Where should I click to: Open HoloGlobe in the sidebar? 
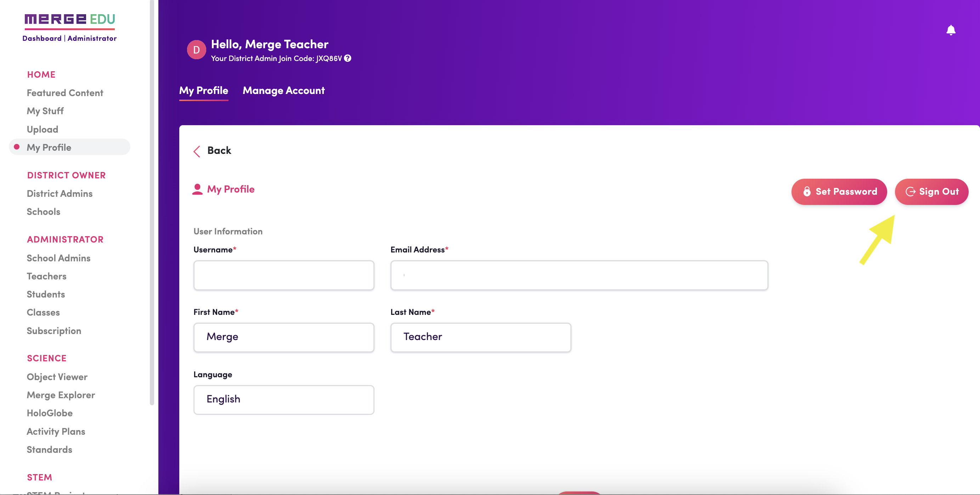point(50,413)
